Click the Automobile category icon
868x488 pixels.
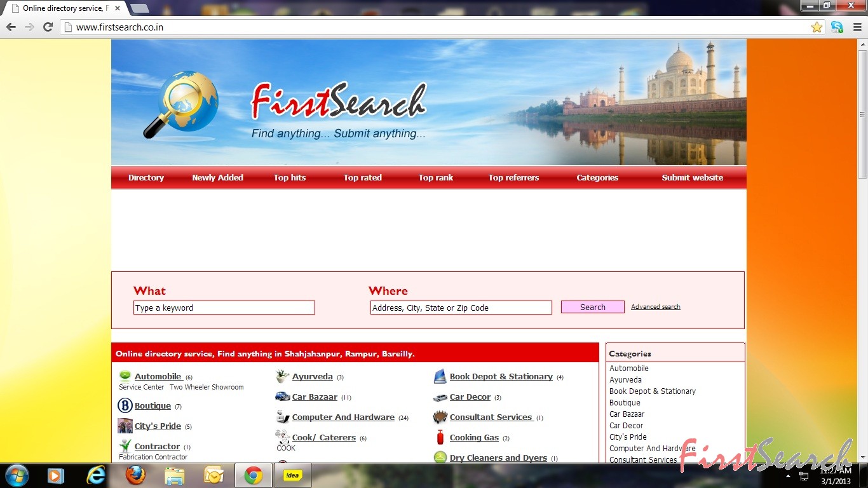pos(125,376)
